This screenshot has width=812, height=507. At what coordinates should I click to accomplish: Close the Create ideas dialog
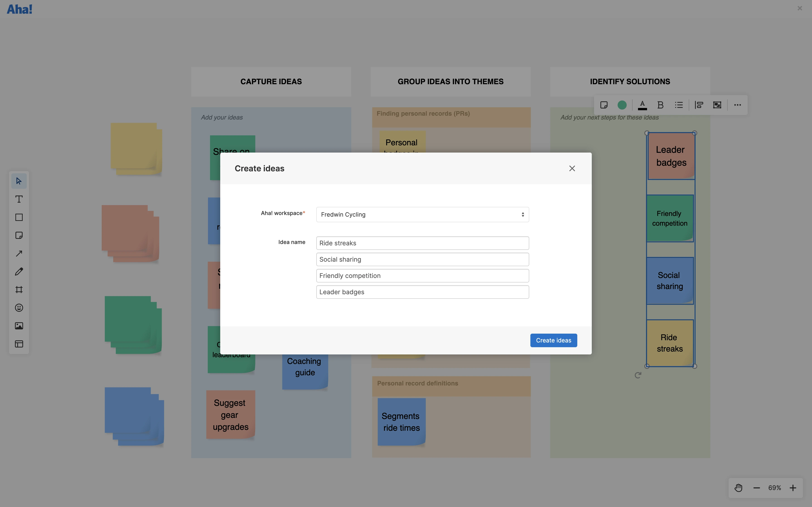click(x=572, y=168)
